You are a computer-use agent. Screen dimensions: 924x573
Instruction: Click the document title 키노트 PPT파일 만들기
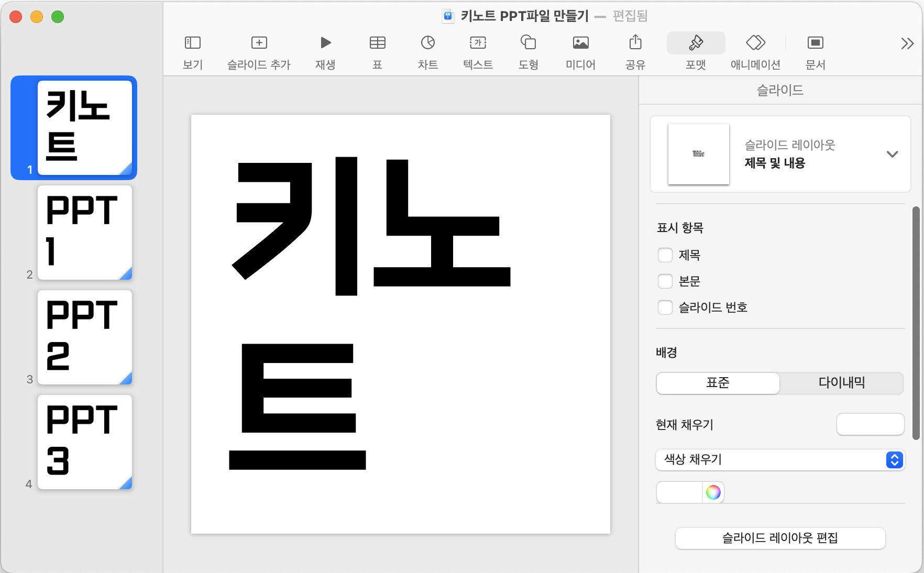(524, 16)
